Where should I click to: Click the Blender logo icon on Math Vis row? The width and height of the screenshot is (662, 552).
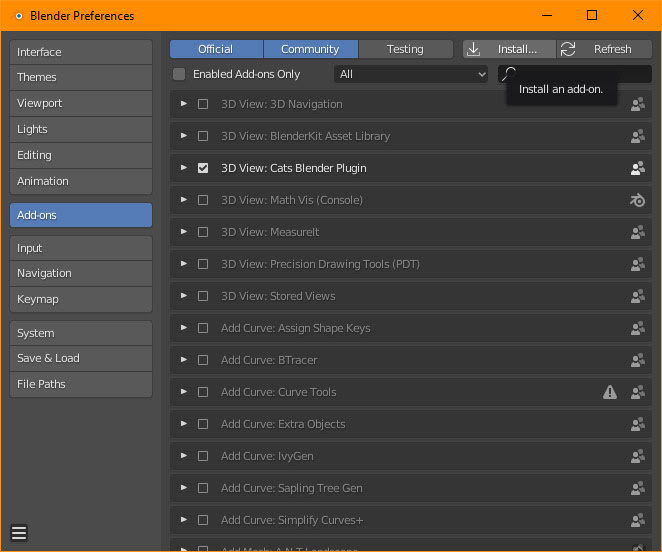pyautogui.click(x=637, y=200)
